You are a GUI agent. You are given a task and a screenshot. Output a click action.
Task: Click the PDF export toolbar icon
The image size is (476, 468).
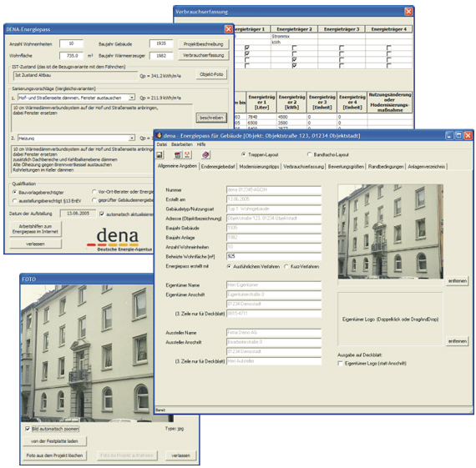click(x=187, y=155)
